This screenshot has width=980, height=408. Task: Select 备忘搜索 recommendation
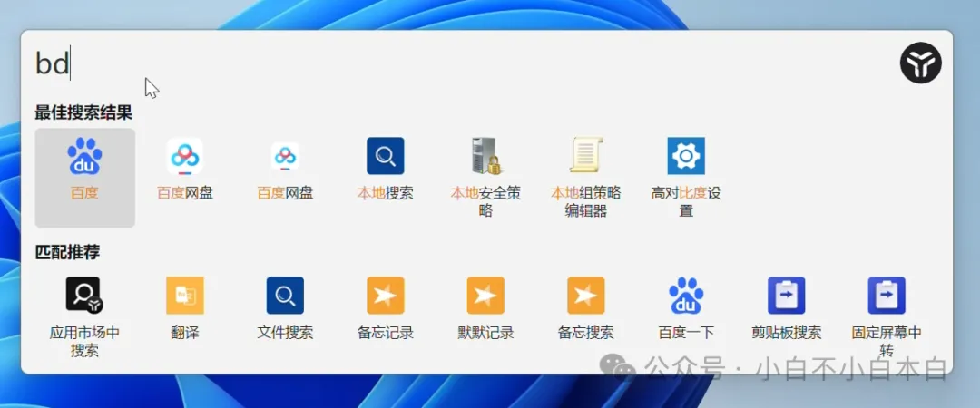(585, 309)
